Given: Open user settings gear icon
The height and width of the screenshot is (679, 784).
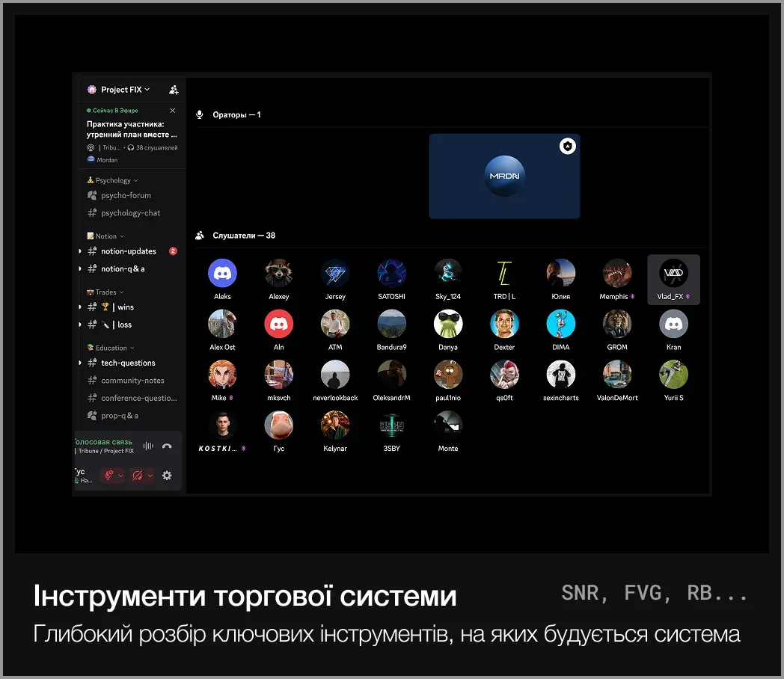Looking at the screenshot, I should [167, 476].
